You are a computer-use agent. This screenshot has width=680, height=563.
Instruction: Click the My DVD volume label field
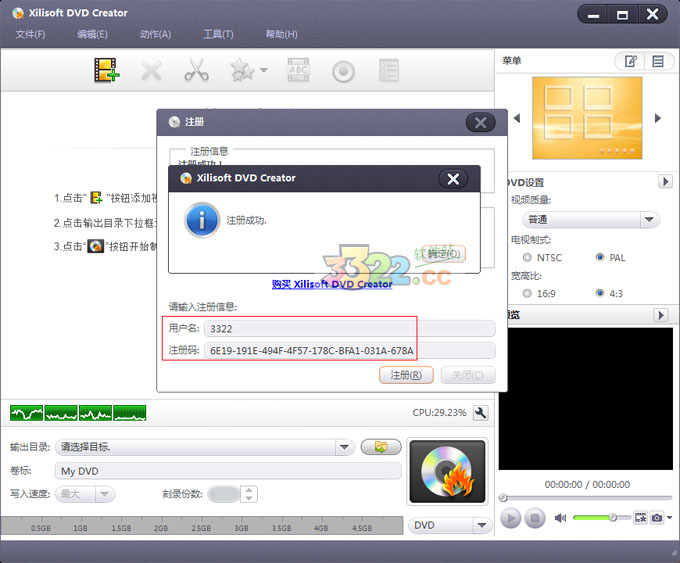[x=228, y=471]
